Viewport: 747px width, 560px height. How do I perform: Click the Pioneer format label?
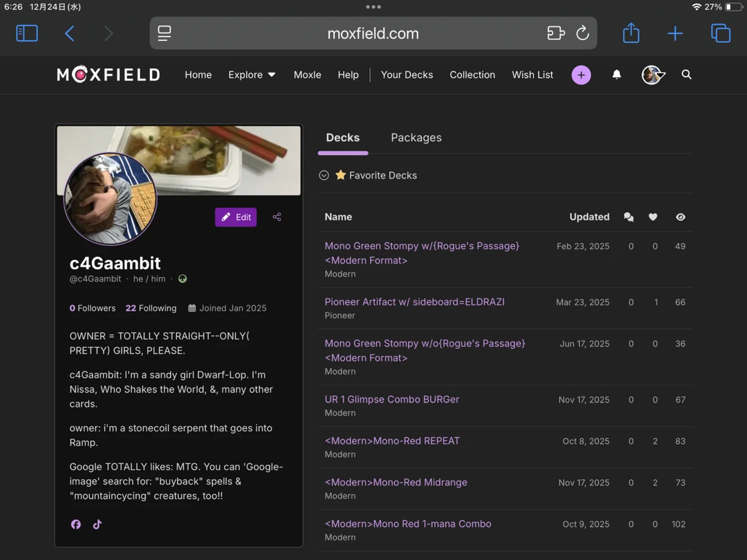click(x=340, y=315)
